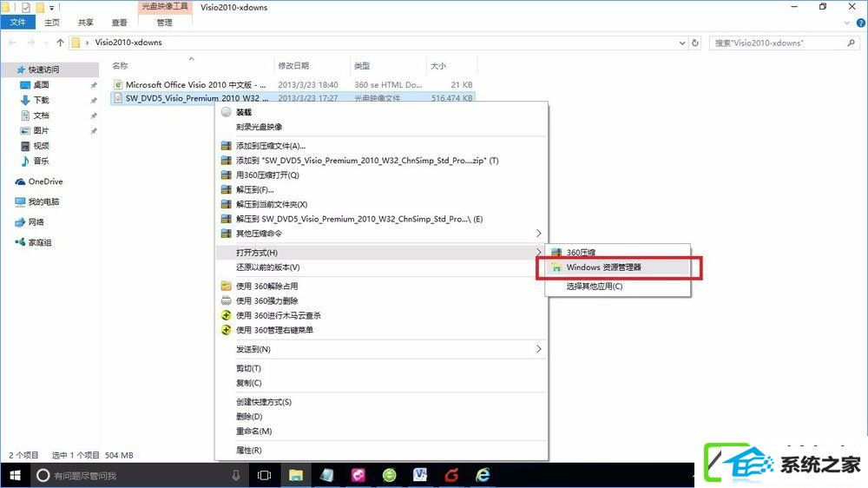868x488 pixels.
Task: Click 360进行木马云查杀 icon
Action: pyautogui.click(x=226, y=315)
